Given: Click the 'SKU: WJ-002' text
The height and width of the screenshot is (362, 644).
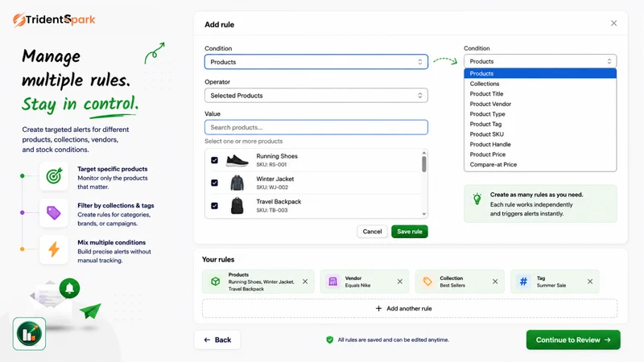Looking at the screenshot, I should 272,187.
